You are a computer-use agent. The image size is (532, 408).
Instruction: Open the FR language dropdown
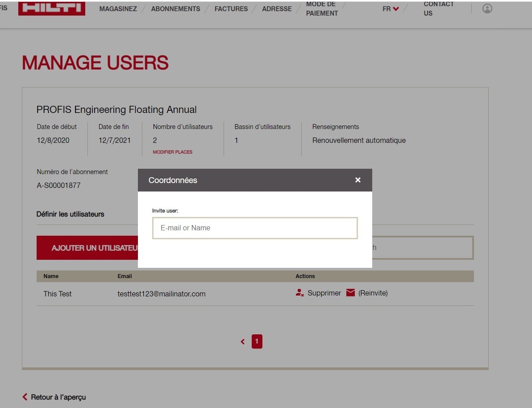[391, 8]
